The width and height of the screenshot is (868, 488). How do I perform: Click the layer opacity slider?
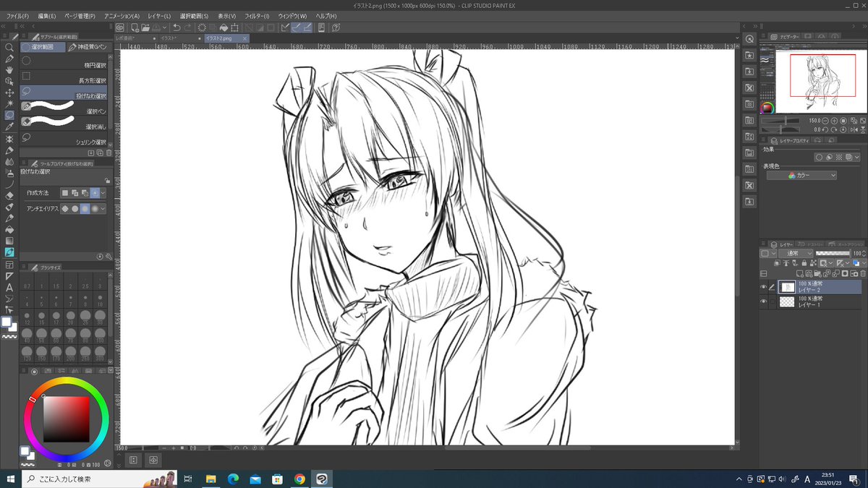tap(833, 254)
